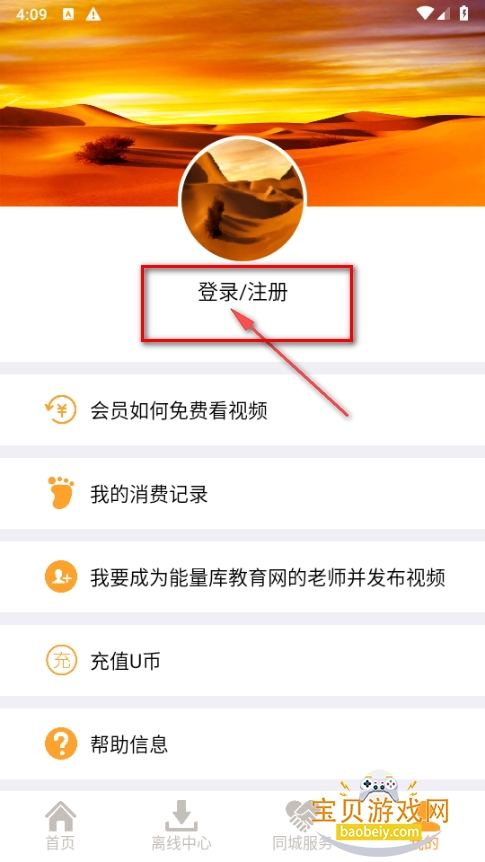Screen dimensions: 485x862
Task: Open 充值U币 recharge entry
Action: click(242, 661)
